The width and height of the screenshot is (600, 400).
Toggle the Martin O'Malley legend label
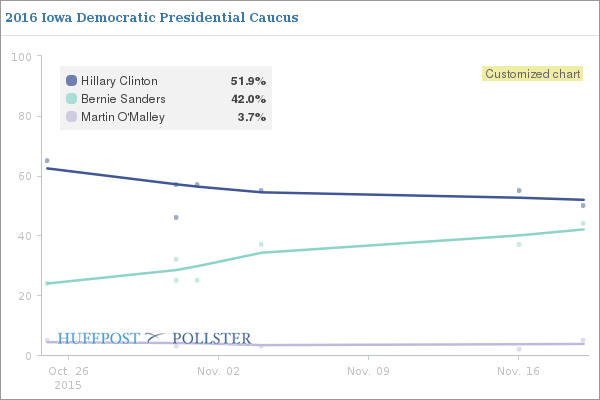122,117
